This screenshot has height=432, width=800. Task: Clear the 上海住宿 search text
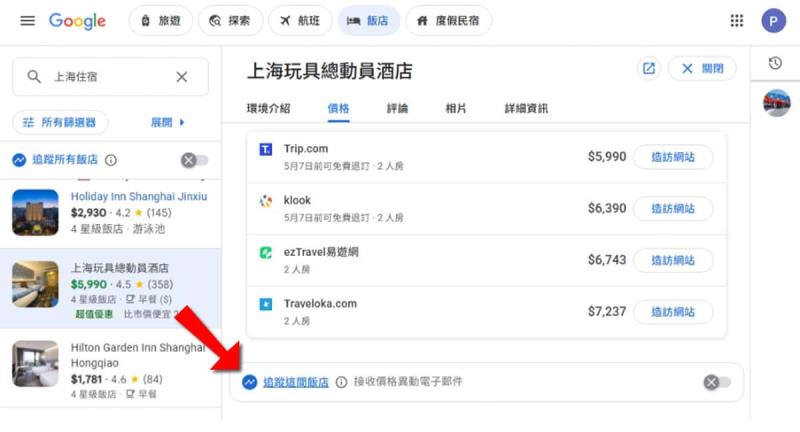(x=182, y=77)
